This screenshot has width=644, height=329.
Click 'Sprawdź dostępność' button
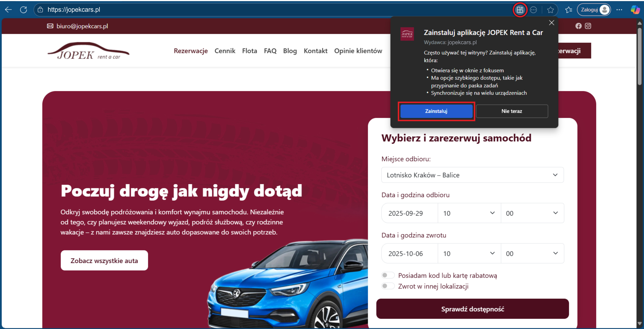pyautogui.click(x=472, y=309)
